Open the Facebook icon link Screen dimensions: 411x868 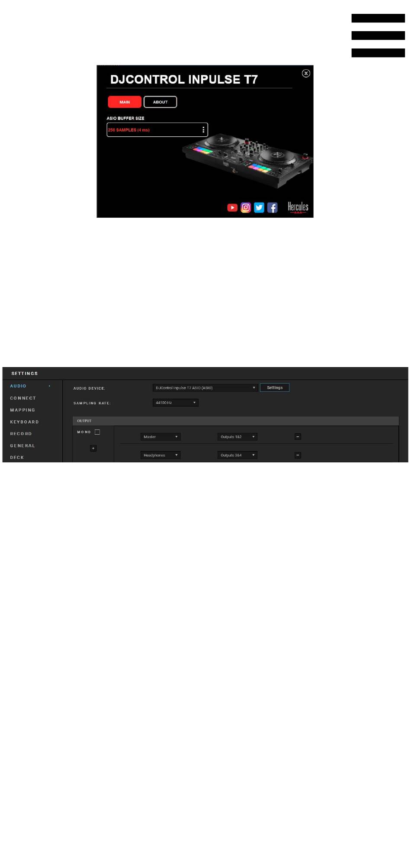pos(272,208)
